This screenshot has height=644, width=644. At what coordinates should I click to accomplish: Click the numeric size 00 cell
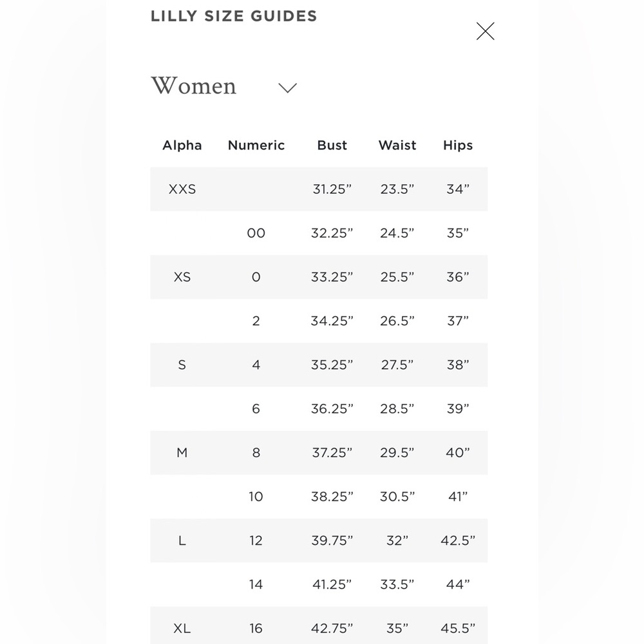click(256, 233)
